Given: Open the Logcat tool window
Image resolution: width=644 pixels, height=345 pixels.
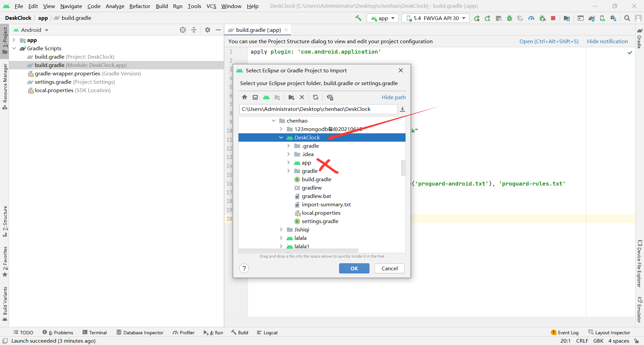Looking at the screenshot, I should pyautogui.click(x=267, y=333).
